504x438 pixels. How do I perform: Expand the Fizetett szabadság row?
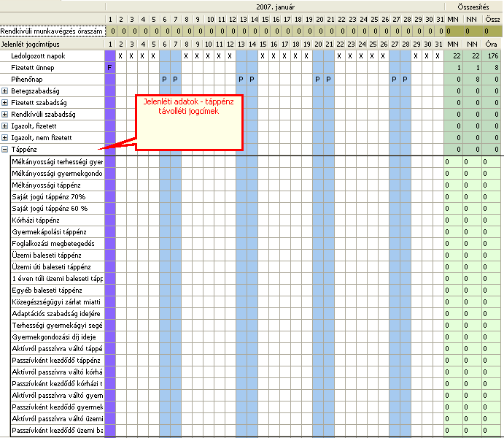4,103
